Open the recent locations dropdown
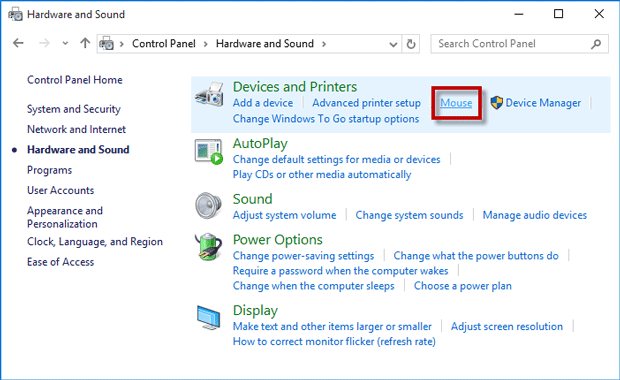Screen dimensions: 620x380 65,43
